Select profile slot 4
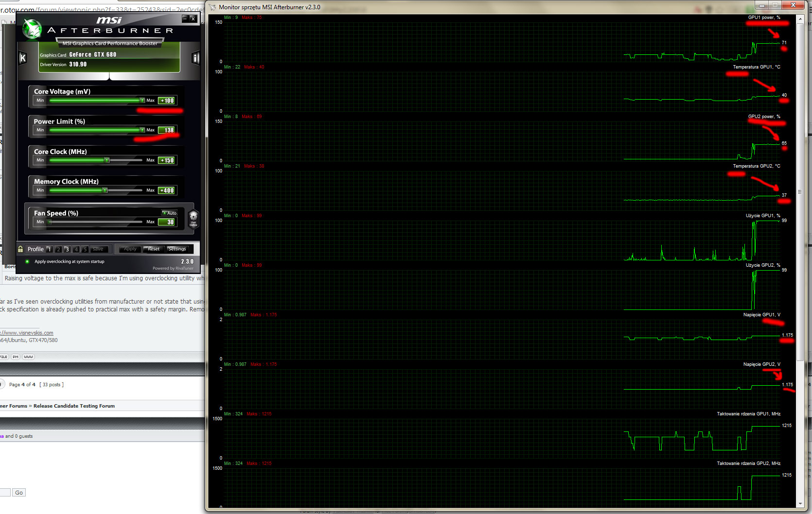 (76, 249)
